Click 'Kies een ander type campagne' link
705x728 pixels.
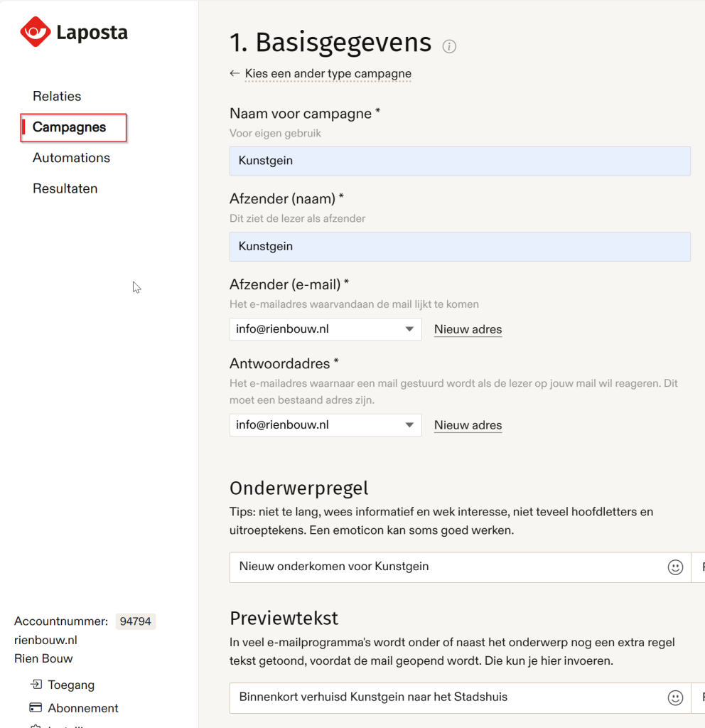(x=328, y=74)
